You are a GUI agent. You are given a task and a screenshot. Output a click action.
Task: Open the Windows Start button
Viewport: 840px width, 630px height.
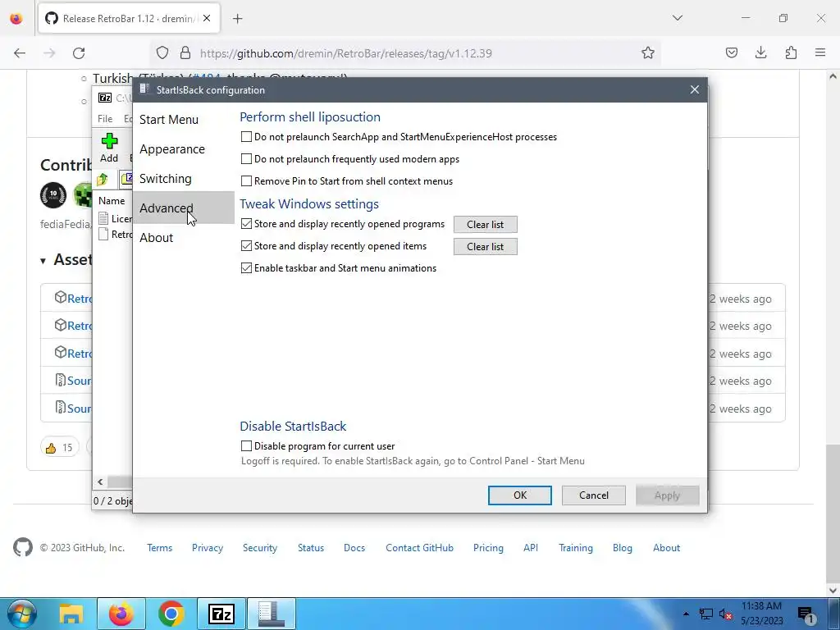pos(22,614)
